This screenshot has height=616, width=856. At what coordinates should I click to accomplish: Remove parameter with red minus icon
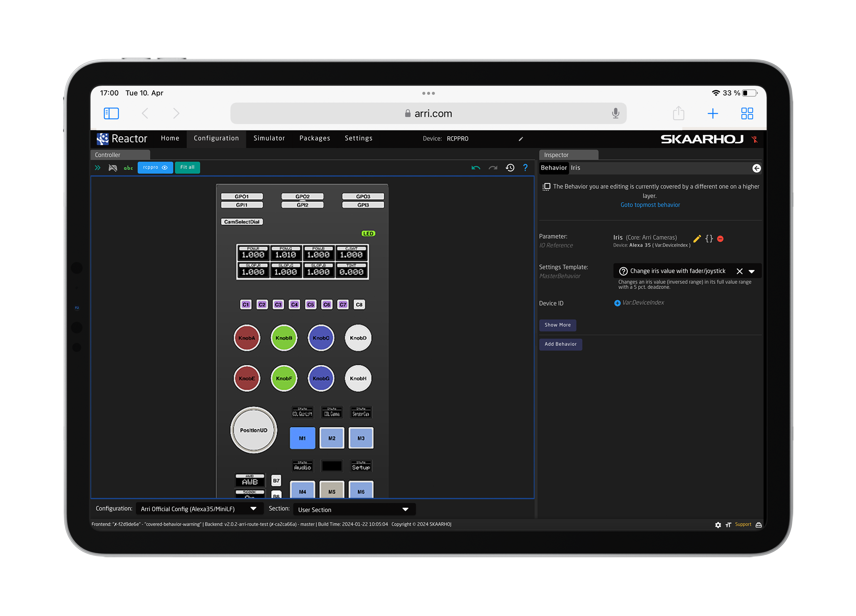coord(721,239)
